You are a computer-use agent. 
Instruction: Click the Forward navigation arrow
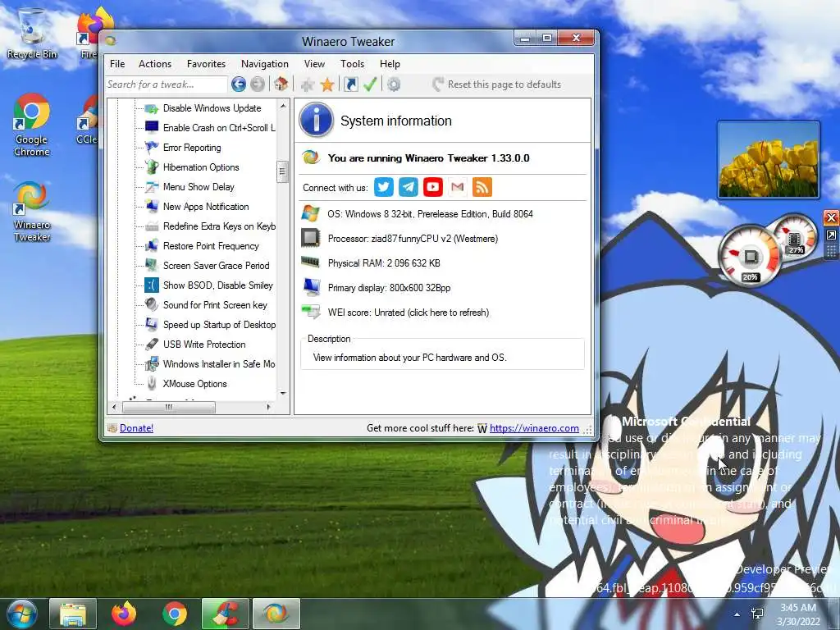[258, 84]
